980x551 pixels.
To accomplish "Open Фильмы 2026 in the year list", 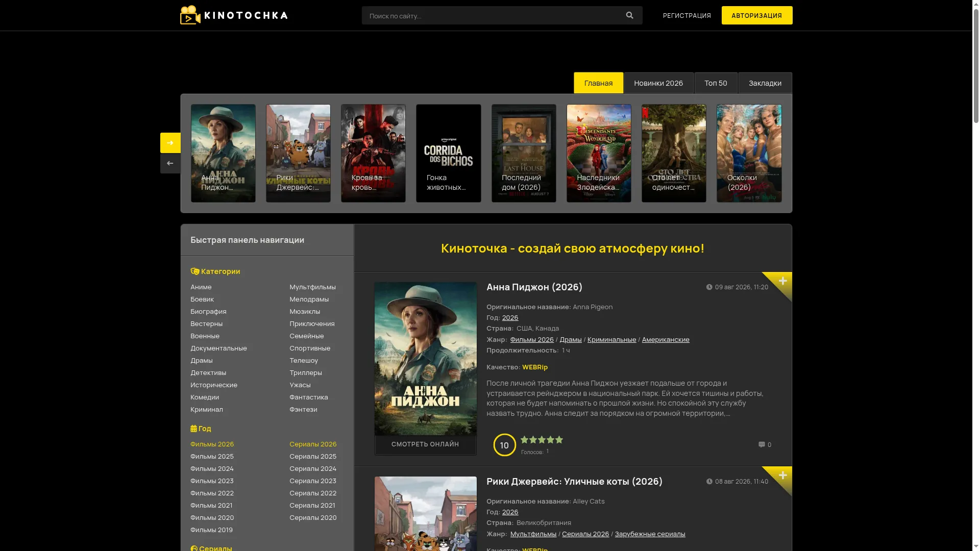I will click(212, 444).
